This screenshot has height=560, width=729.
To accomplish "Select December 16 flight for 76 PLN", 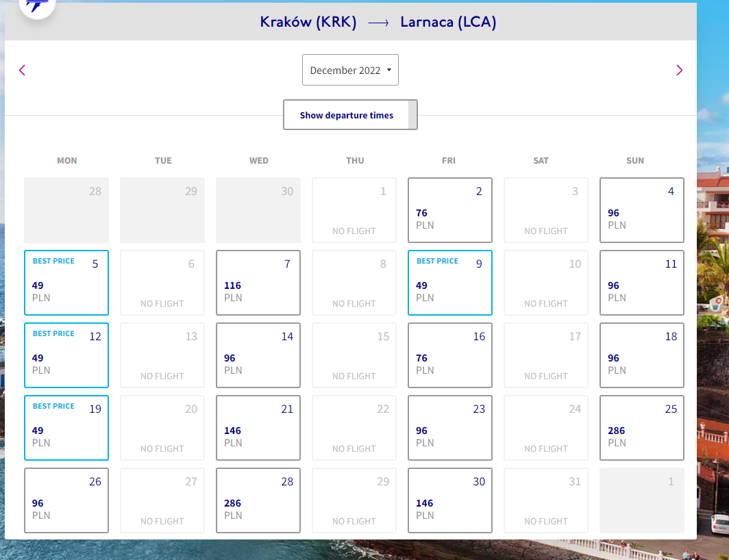I will tap(450, 355).
